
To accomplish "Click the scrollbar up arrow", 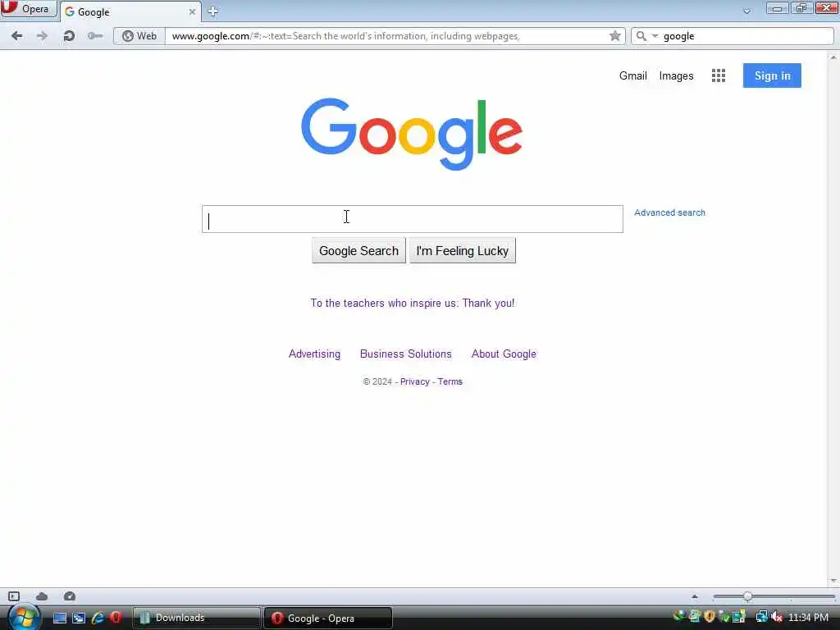I will pyautogui.click(x=833, y=57).
